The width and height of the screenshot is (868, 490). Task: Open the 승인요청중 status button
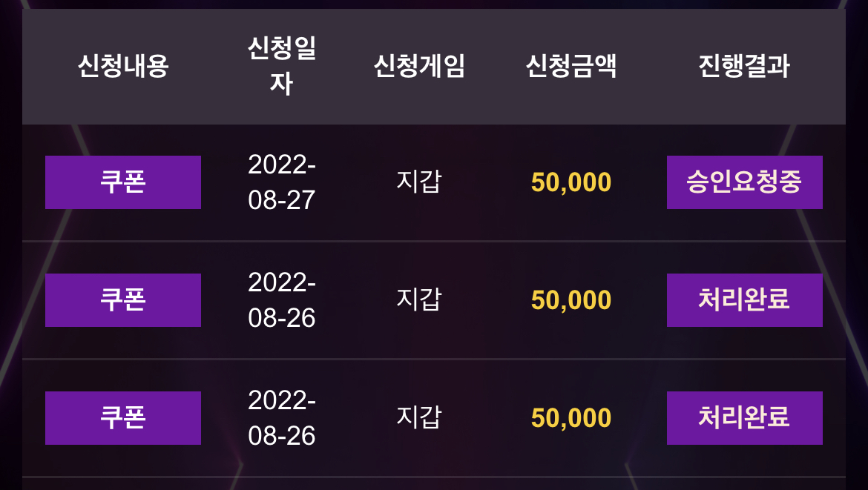point(745,182)
